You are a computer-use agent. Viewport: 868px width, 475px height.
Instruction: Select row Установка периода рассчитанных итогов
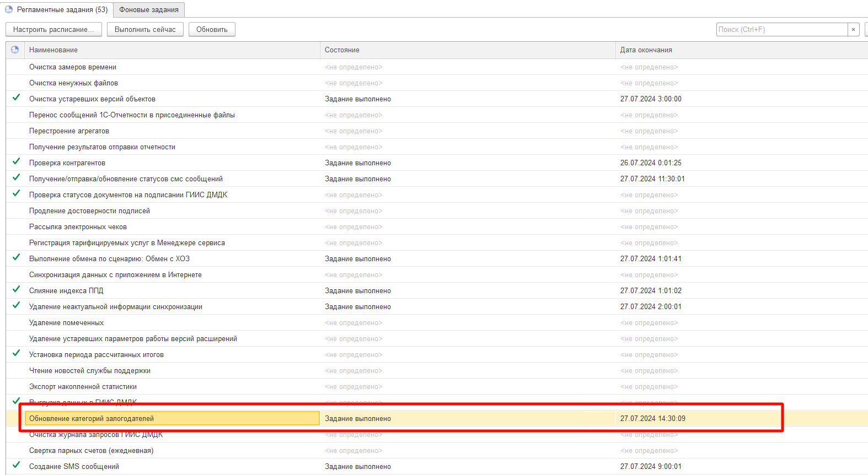point(437,354)
